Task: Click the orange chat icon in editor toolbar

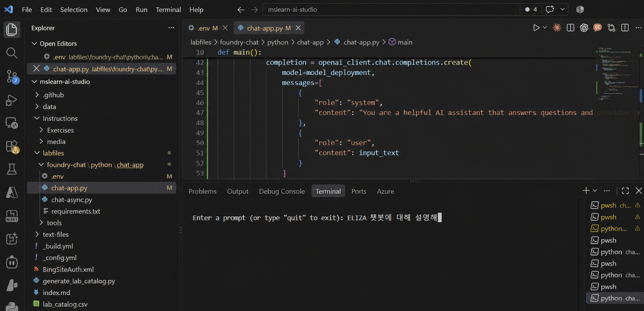Action: point(598,28)
